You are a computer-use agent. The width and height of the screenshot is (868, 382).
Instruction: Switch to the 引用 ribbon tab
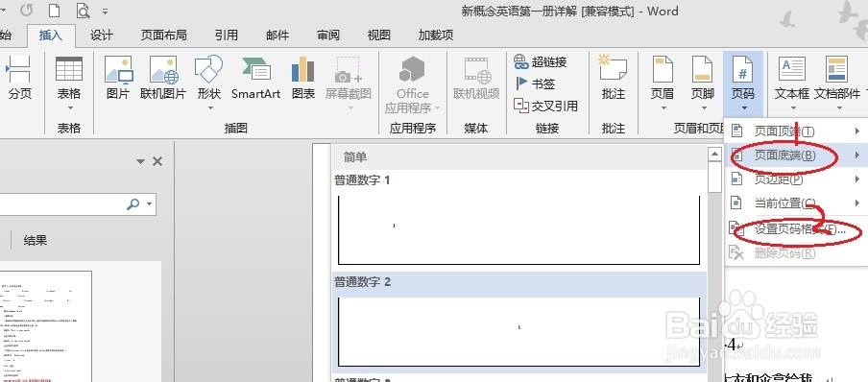pos(227,36)
